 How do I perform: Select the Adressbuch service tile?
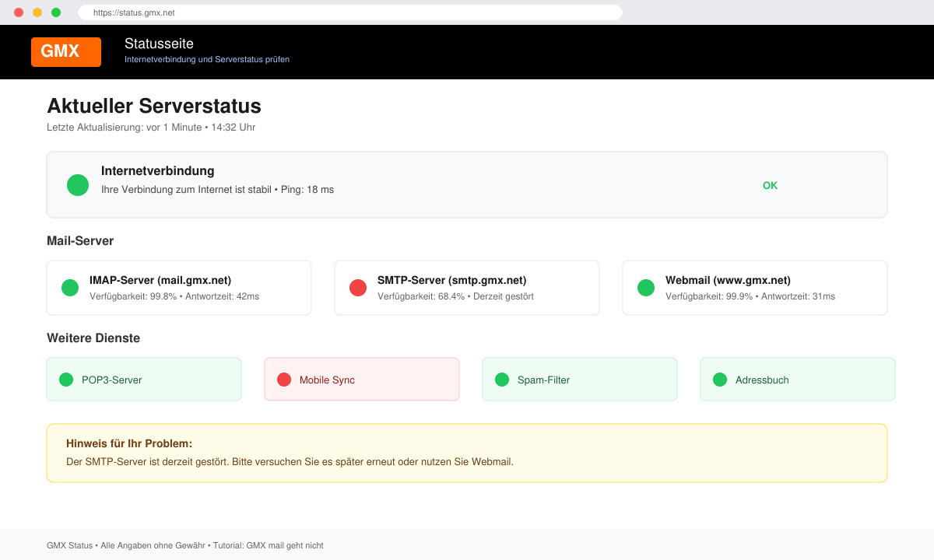[x=798, y=380]
